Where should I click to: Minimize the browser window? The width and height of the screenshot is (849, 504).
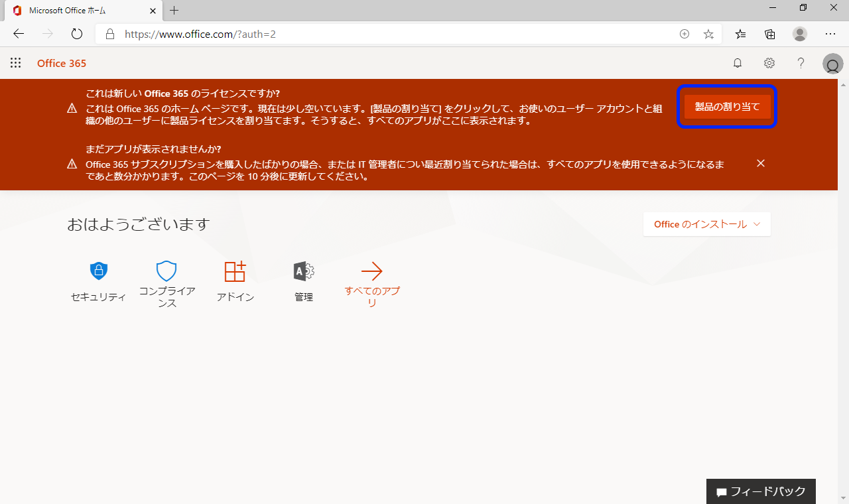tap(773, 8)
